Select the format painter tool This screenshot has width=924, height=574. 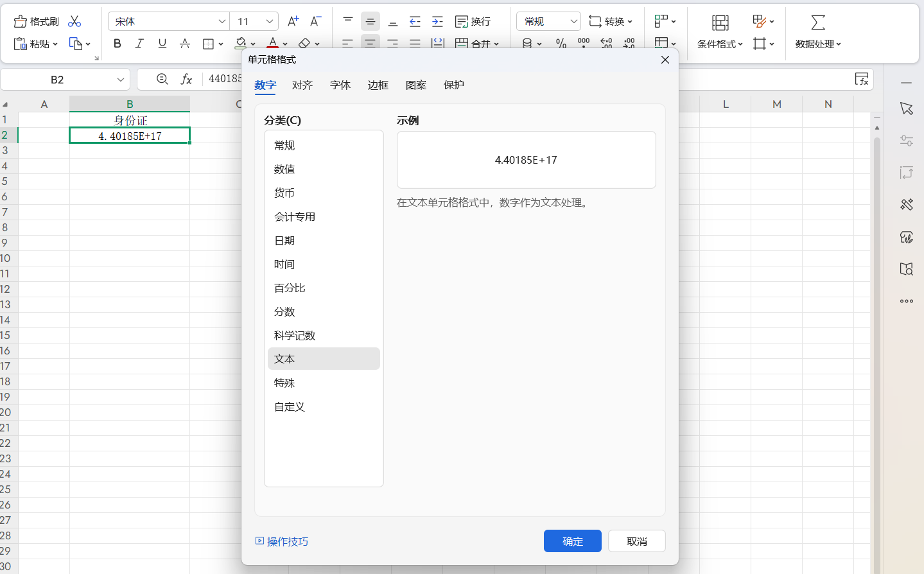[35, 21]
